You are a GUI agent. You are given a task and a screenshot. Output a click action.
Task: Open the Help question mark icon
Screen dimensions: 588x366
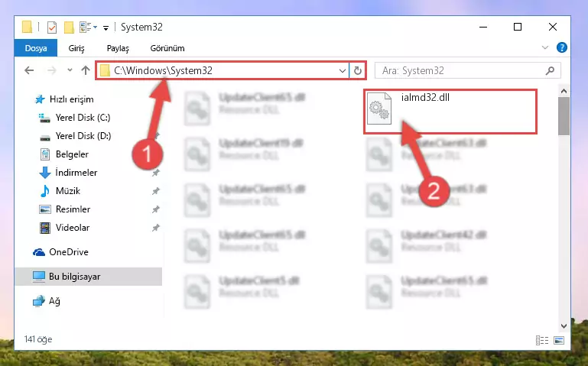click(x=562, y=47)
